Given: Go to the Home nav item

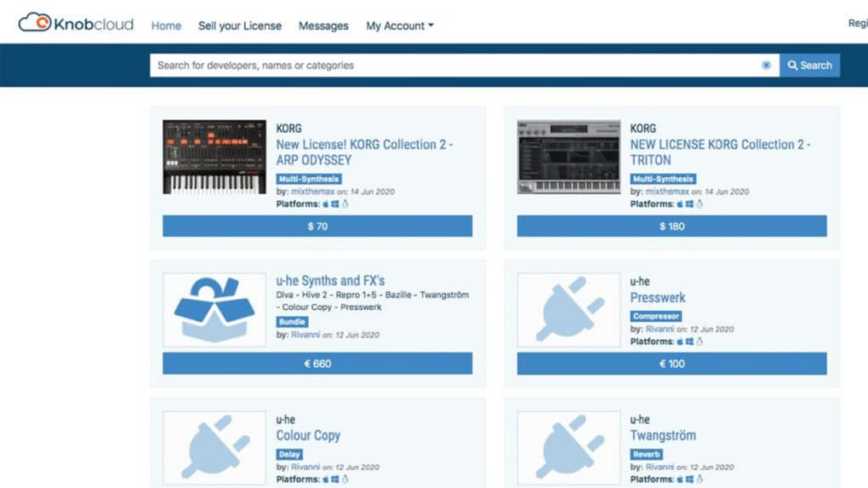Looking at the screenshot, I should (166, 26).
